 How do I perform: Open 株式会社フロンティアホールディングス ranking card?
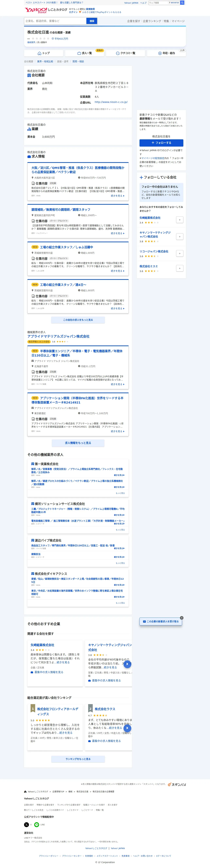click(58, 711)
